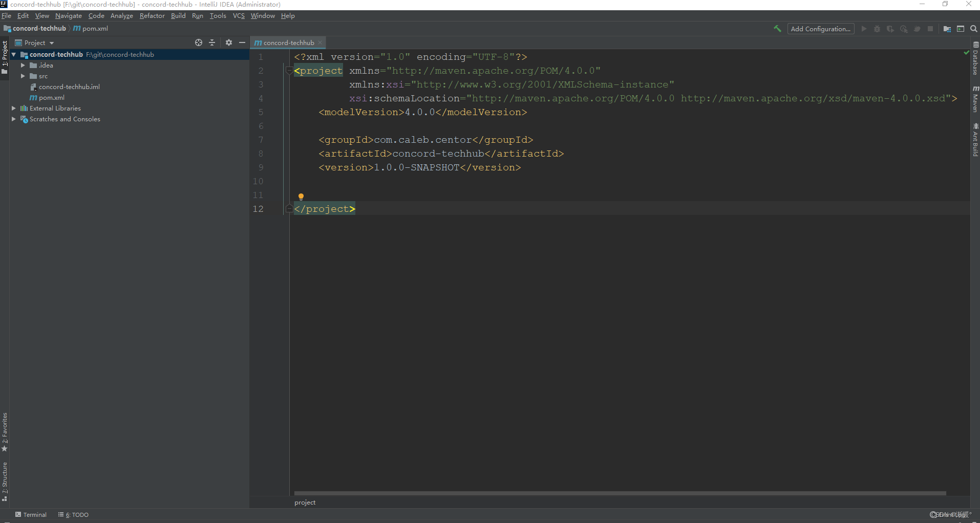This screenshot has height=523, width=980.
Task: Open the Navigate menu
Action: pyautogui.click(x=69, y=16)
